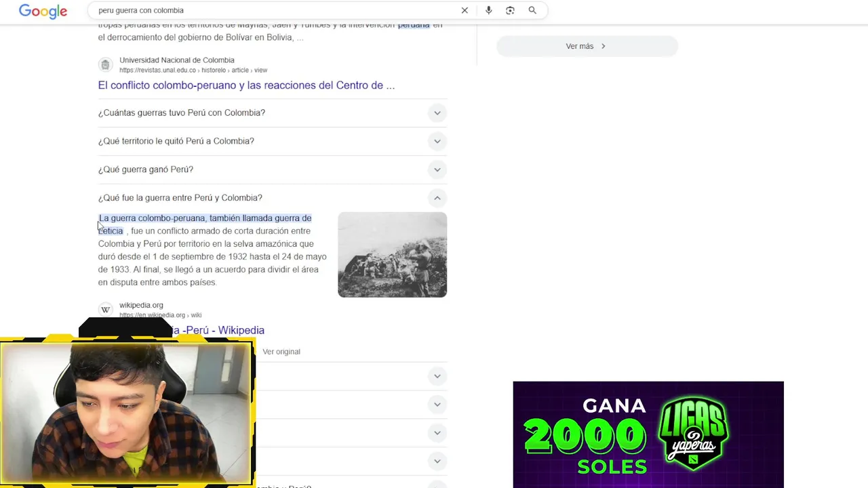Collapse '¿Qué fue la guerra entre Perú y Colombia?'
Viewport: 868px width, 488px height.
[x=272, y=198]
